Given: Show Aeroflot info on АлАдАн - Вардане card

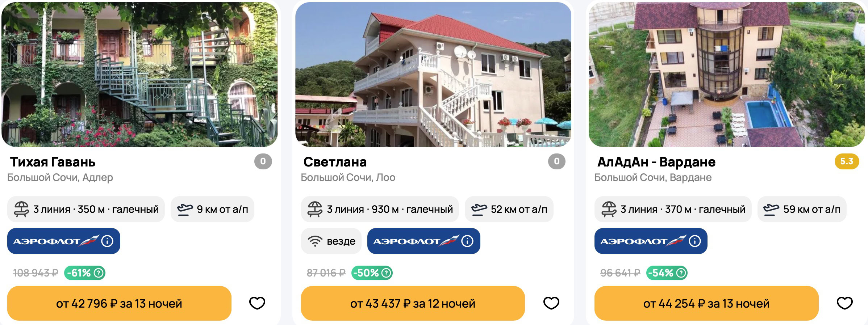Looking at the screenshot, I should 694,241.
